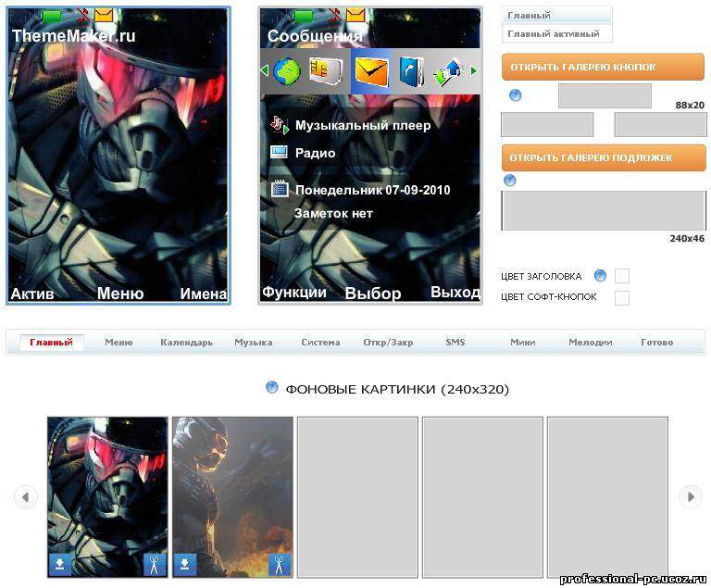Click scissors crop icon on second thumbnail
711x588 pixels.
(x=280, y=565)
